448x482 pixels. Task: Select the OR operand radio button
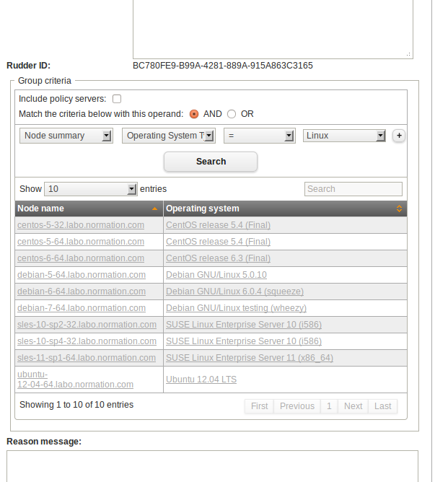232,114
